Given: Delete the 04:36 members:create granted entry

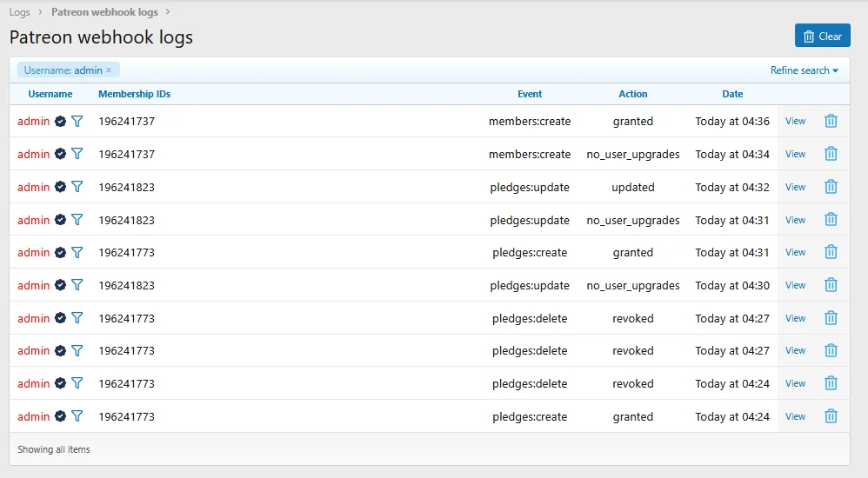Looking at the screenshot, I should coord(831,121).
